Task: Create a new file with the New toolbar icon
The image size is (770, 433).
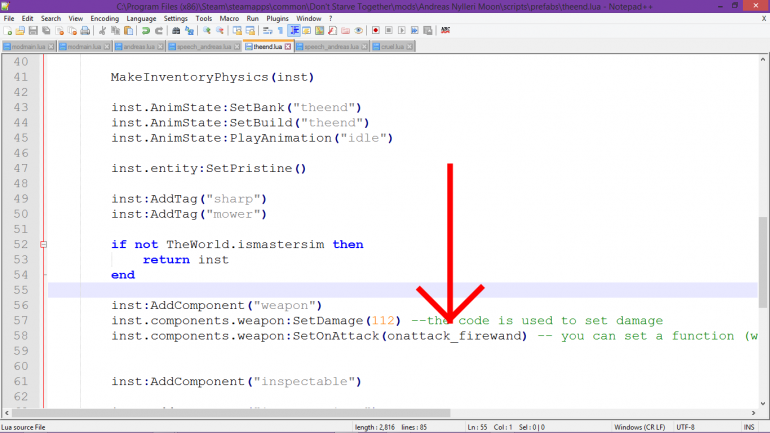Action: click(x=7, y=31)
